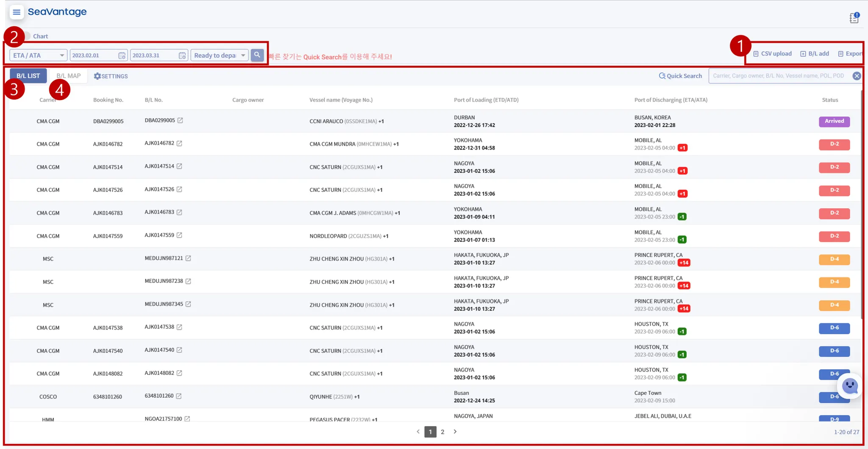
Task: Open the hamburger menu beside SeaVantage
Action: [17, 12]
